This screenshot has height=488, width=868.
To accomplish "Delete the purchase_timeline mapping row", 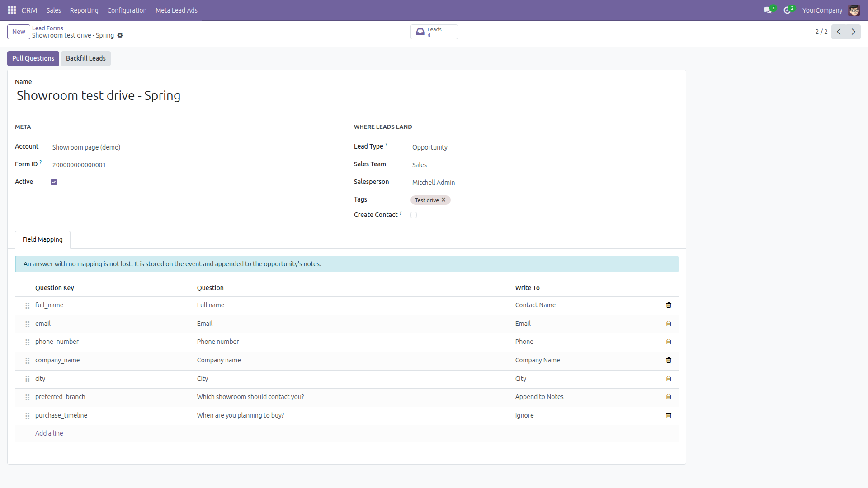I will [x=669, y=415].
